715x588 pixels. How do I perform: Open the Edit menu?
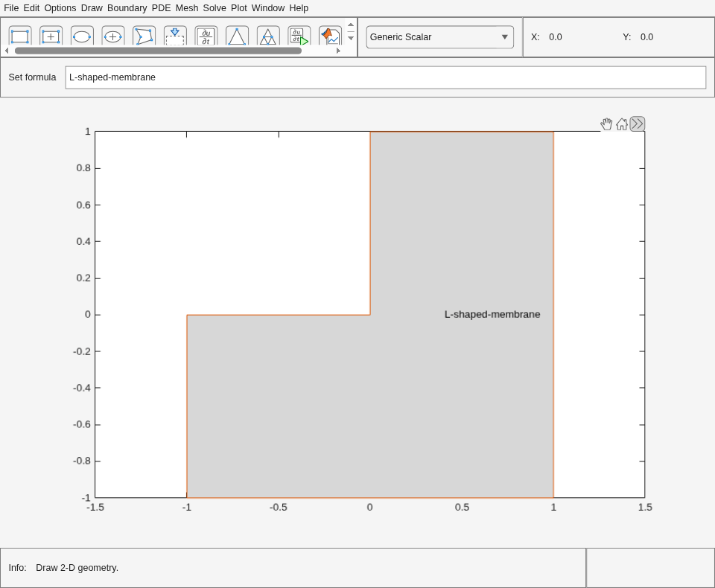click(x=31, y=8)
